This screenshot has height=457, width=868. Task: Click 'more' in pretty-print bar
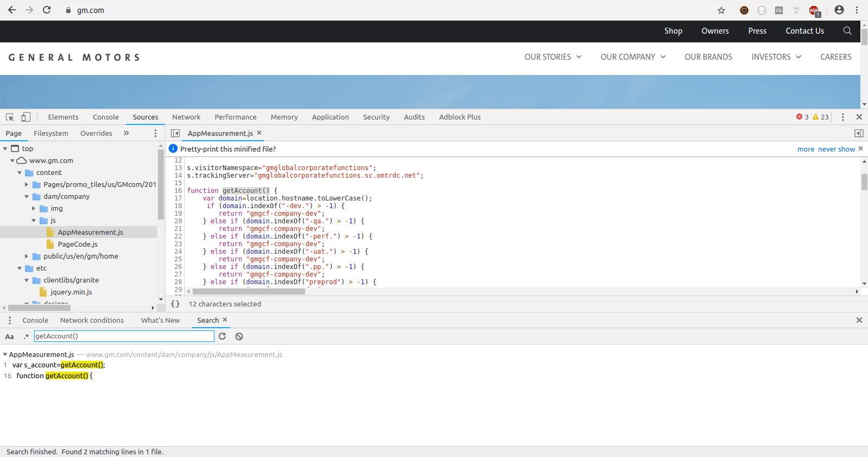point(806,149)
